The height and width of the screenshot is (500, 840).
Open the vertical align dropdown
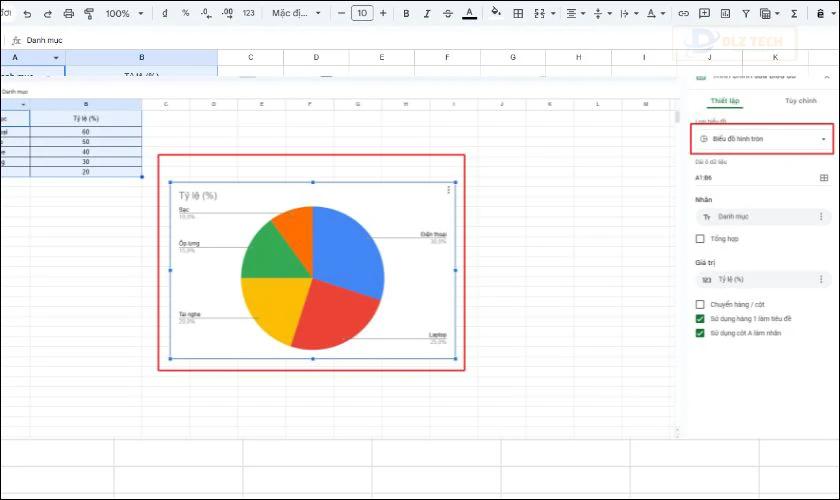603,13
